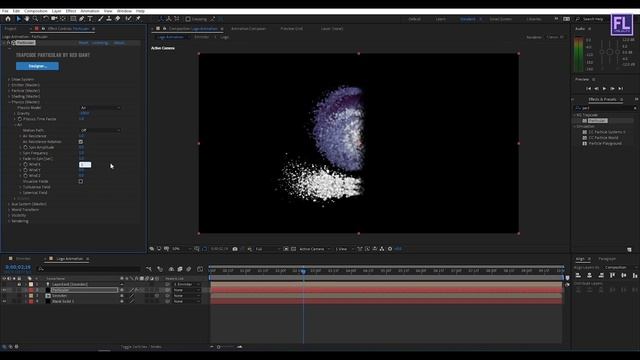640x360 pixels.
Task: Toggle Air Resistance Rotation checkbox
Action: coord(81,142)
